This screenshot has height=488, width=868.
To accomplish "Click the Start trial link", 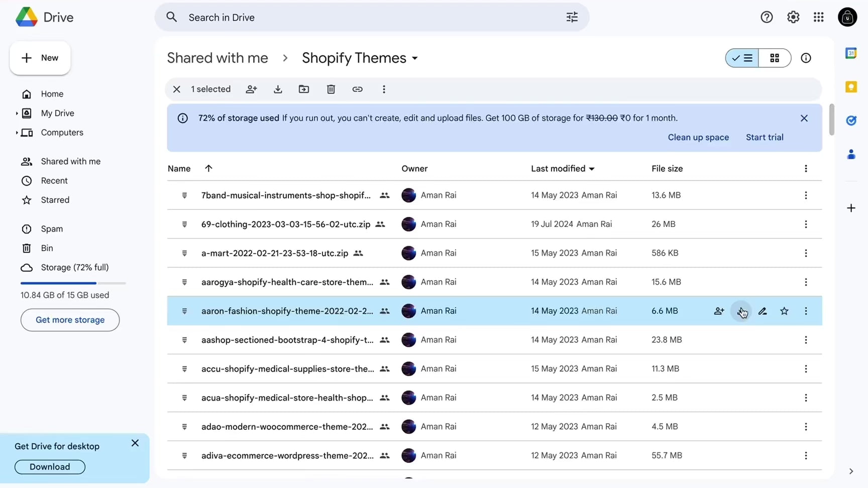I will (x=765, y=138).
